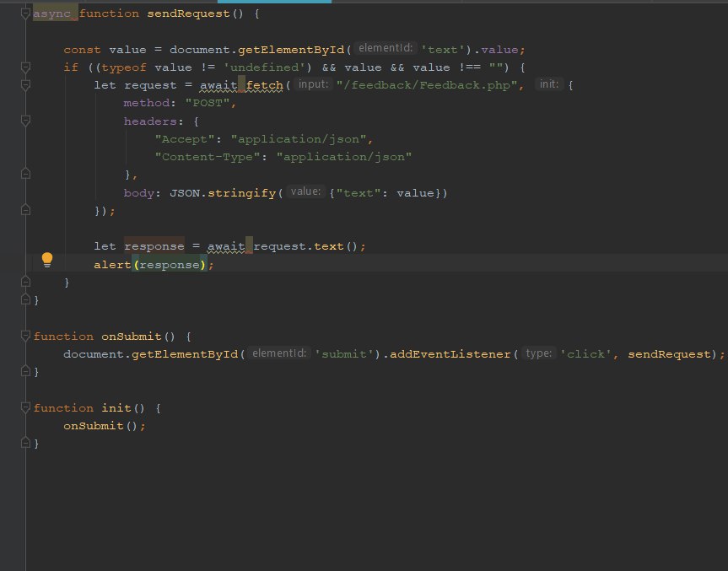Click 'const' keyword

tap(82, 50)
